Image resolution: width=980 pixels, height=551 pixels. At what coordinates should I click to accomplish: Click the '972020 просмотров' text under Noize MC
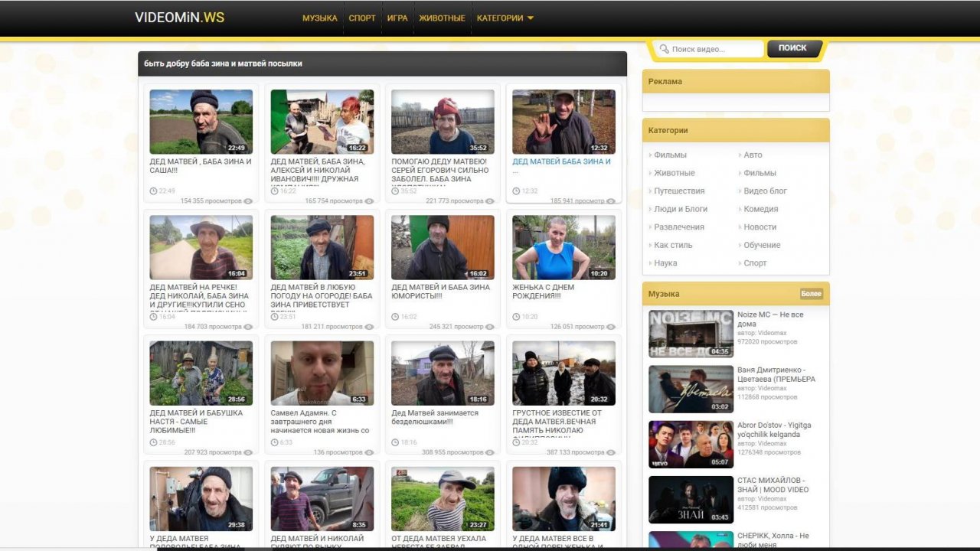[x=767, y=342]
